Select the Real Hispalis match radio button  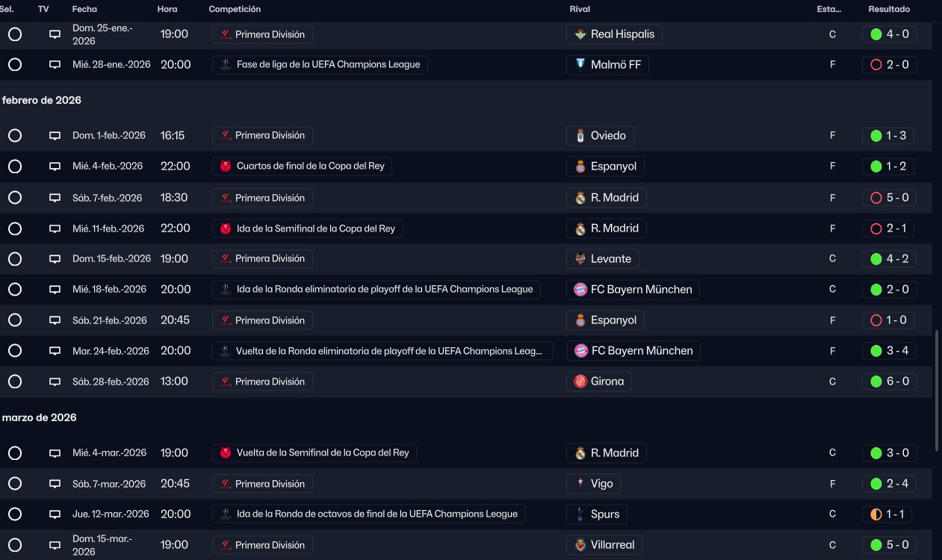point(15,34)
